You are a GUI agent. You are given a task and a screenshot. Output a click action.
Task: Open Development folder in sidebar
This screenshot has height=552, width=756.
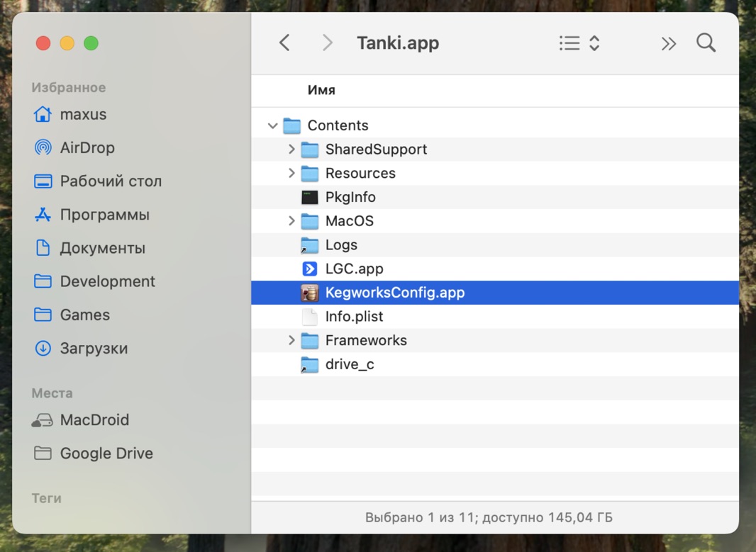coord(94,281)
